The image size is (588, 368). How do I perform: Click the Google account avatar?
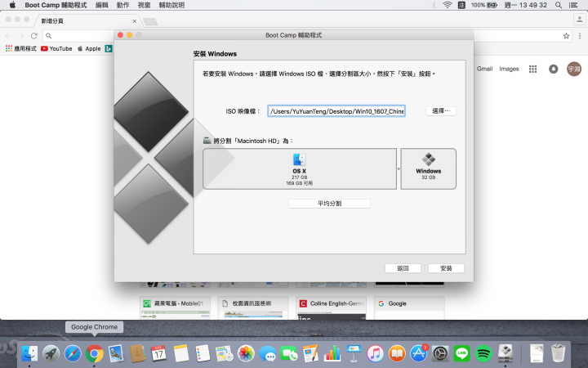pos(574,69)
